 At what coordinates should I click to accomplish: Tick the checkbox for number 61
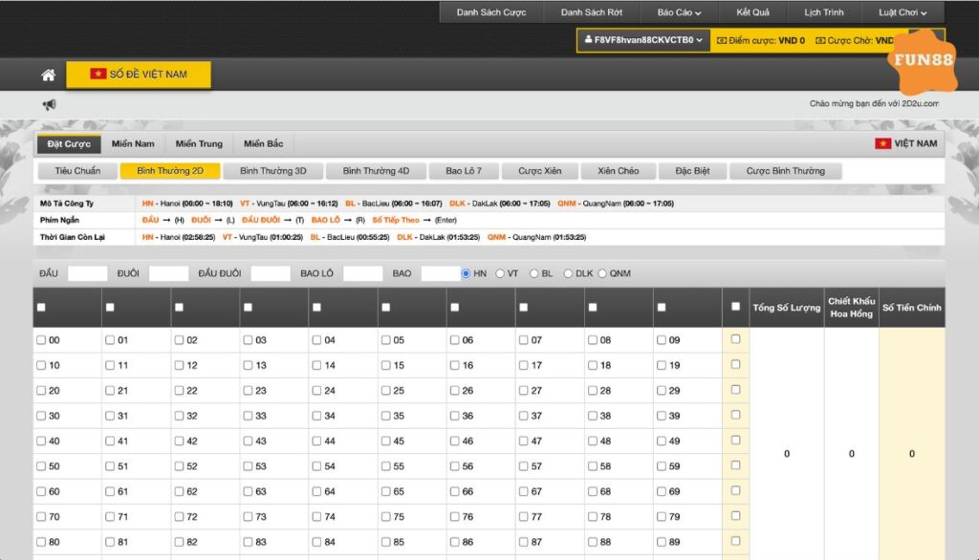tap(110, 491)
